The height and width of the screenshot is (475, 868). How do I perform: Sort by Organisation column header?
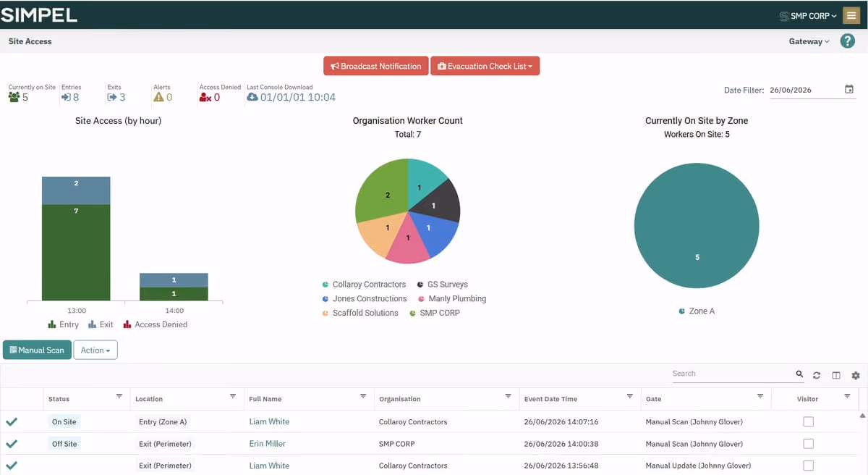point(400,399)
